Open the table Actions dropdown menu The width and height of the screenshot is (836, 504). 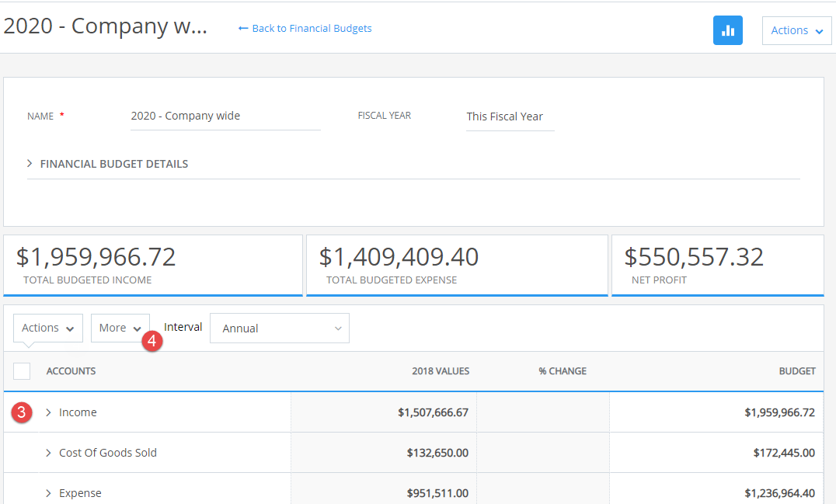pos(48,328)
